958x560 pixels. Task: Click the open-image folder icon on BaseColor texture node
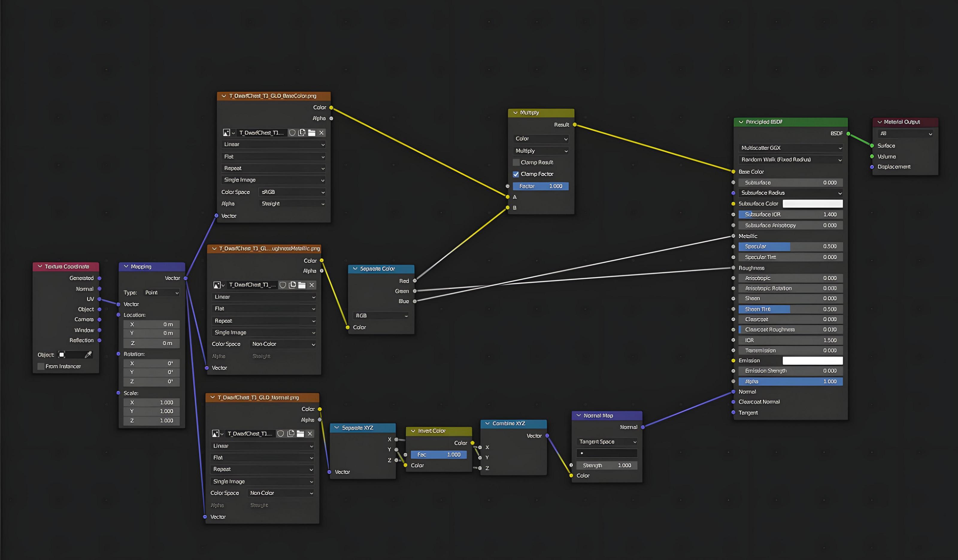(x=312, y=133)
